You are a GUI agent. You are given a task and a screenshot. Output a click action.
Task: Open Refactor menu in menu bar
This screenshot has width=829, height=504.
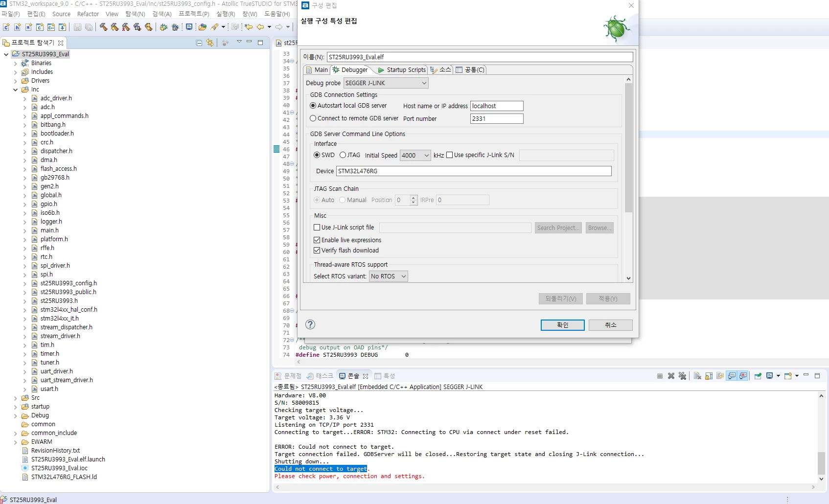point(88,14)
